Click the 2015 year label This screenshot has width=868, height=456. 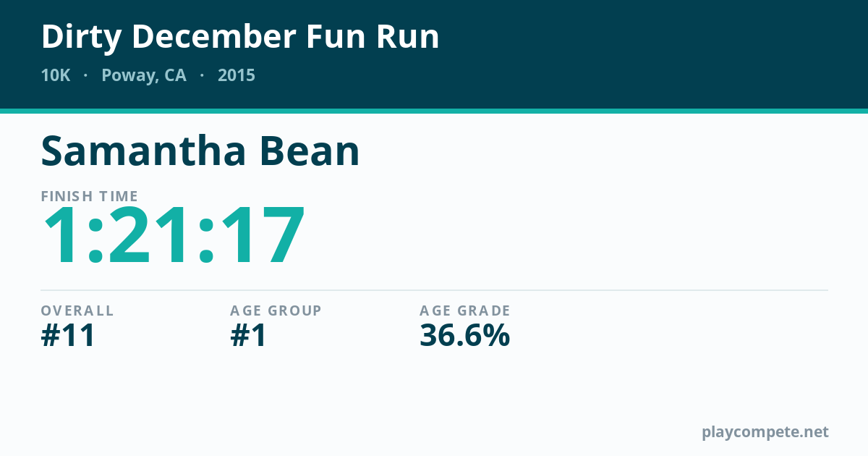point(237,75)
